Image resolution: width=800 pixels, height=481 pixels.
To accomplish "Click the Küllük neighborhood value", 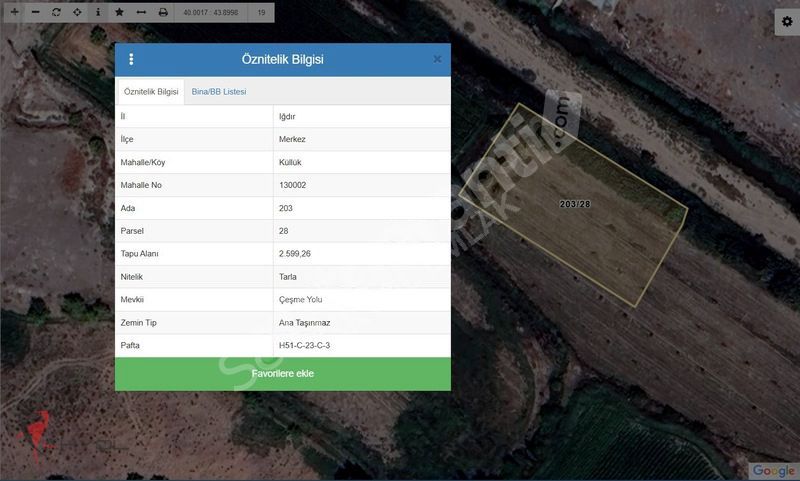I will [x=290, y=162].
